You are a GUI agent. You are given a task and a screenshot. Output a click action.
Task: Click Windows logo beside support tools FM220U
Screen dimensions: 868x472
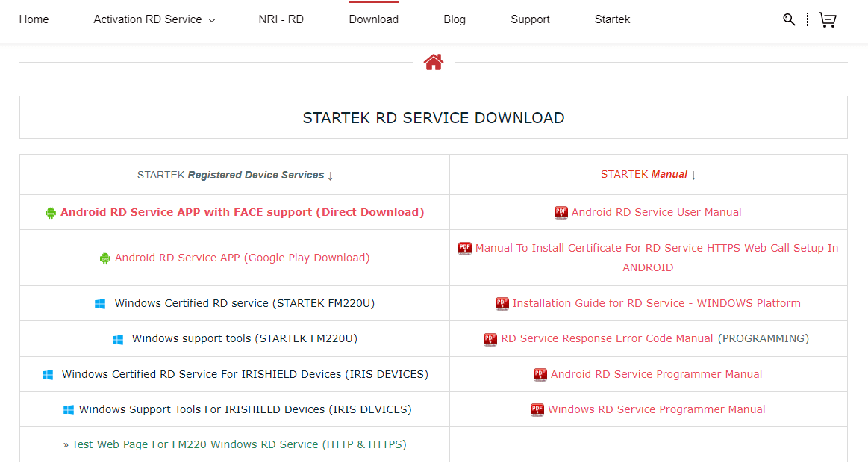(x=118, y=339)
